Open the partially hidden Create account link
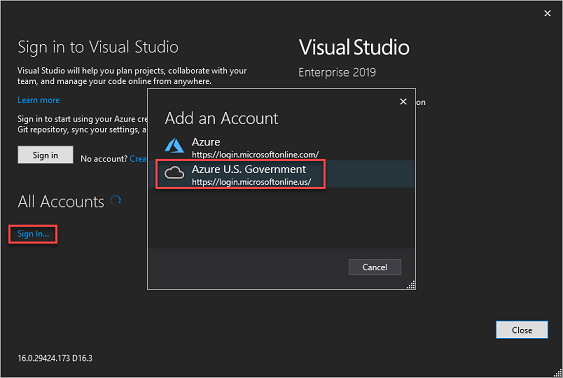 [x=138, y=159]
